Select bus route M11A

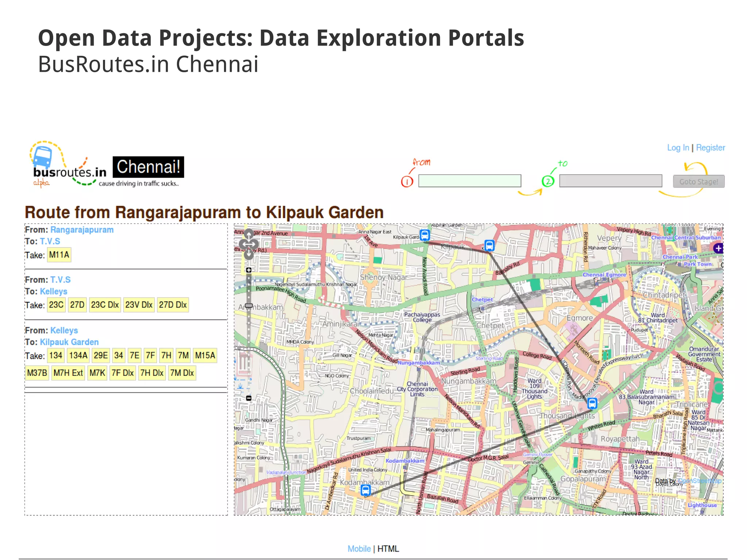59,255
